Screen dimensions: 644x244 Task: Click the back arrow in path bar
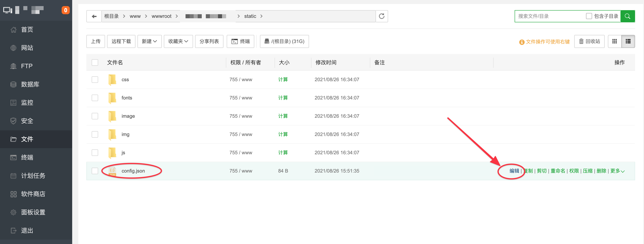coord(94,16)
